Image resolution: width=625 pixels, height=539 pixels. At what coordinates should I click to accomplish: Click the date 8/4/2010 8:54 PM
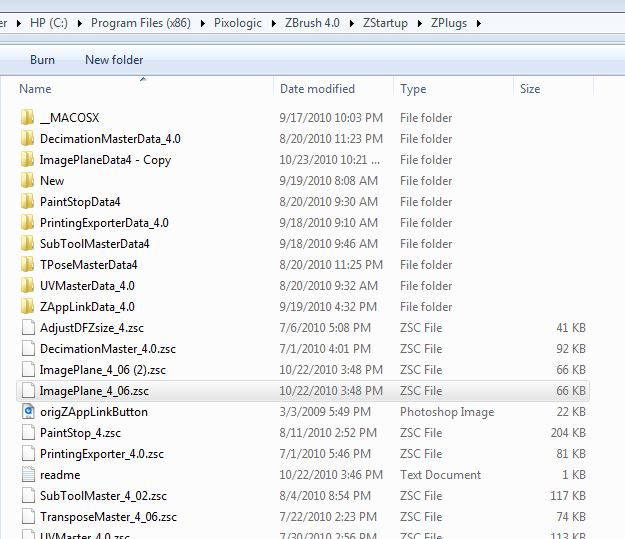[325, 496]
